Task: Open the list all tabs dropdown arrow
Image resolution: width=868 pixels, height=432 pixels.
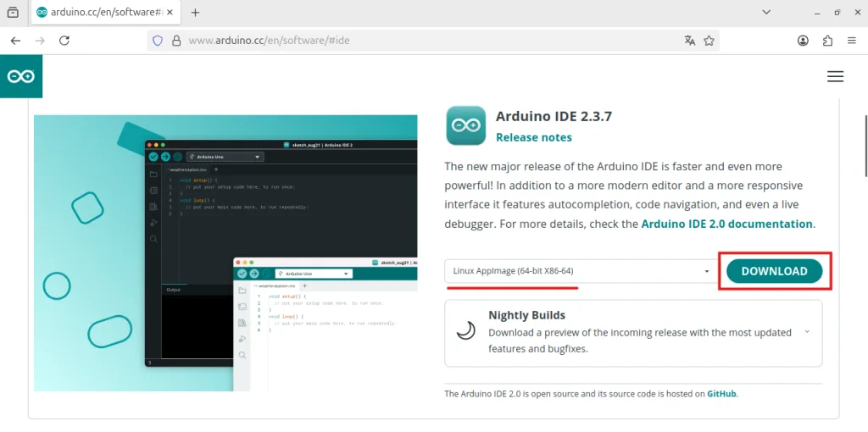Action: click(766, 13)
